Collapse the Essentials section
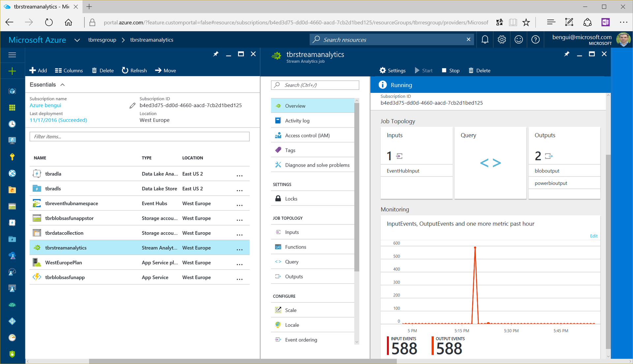 pyautogui.click(x=62, y=85)
